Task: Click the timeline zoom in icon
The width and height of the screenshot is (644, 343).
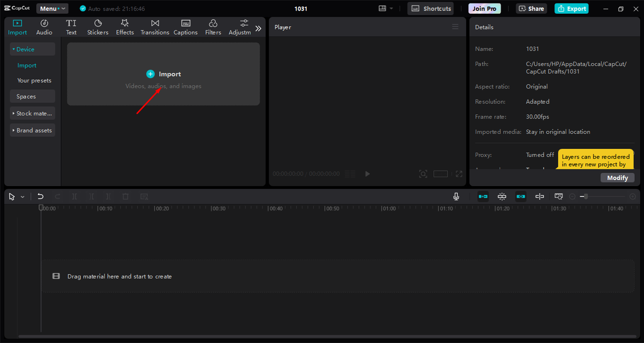Action: click(x=632, y=197)
